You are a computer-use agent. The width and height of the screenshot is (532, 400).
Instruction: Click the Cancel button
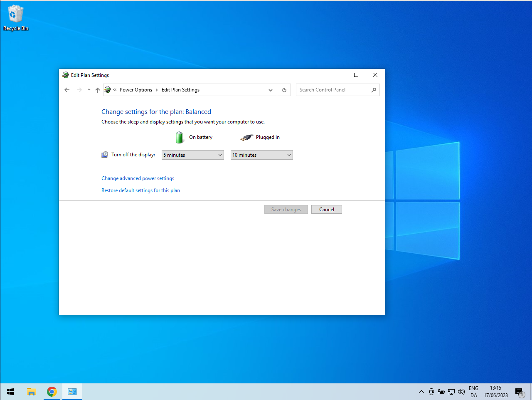326,210
